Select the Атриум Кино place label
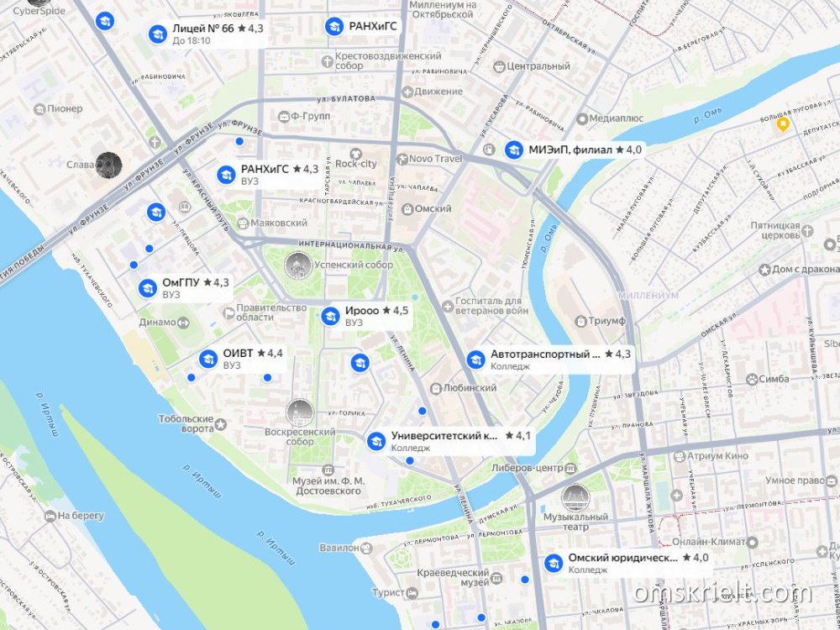Screen dimensions: 840x630 pyautogui.click(x=711, y=456)
